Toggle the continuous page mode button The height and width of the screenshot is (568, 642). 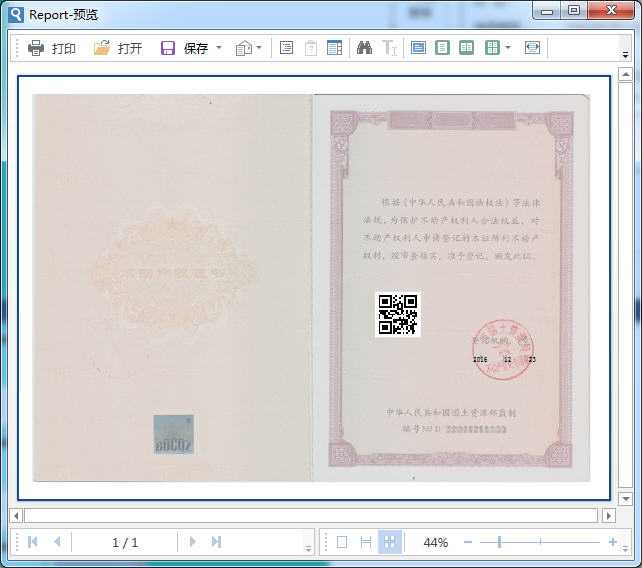pyautogui.click(x=366, y=542)
